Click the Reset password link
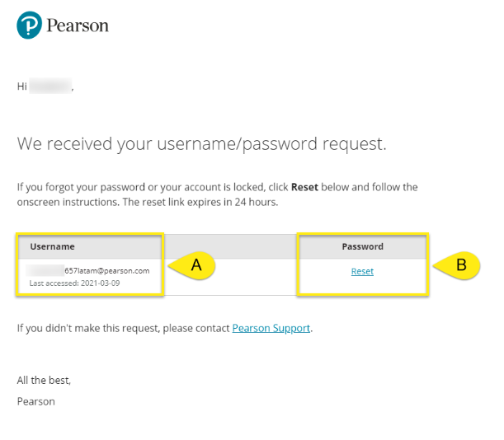Screen dimensions: 504x440 click(x=362, y=272)
